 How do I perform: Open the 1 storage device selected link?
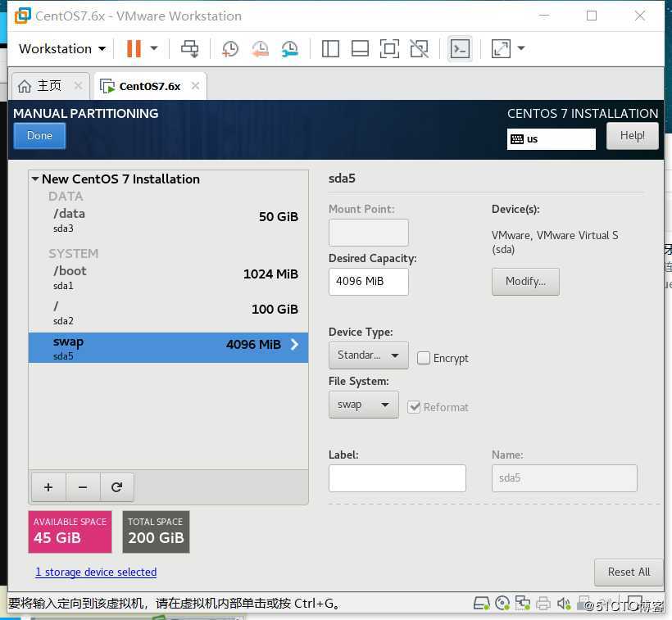96,572
